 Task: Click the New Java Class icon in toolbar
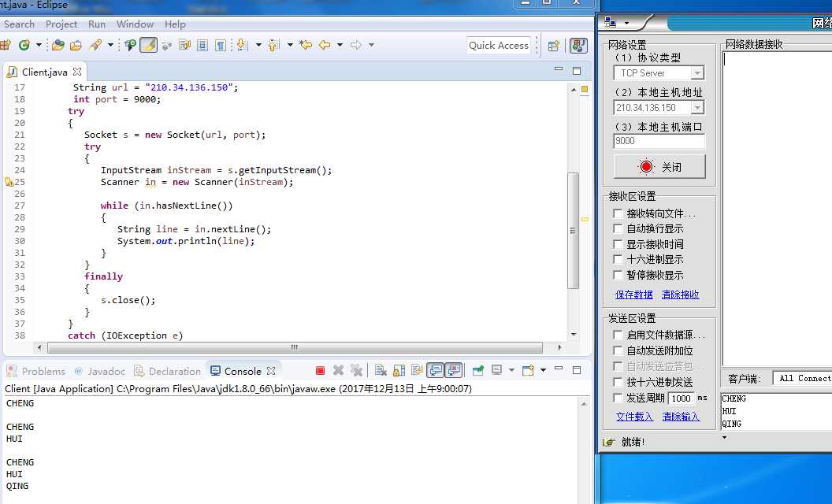pyautogui.click(x=24, y=45)
